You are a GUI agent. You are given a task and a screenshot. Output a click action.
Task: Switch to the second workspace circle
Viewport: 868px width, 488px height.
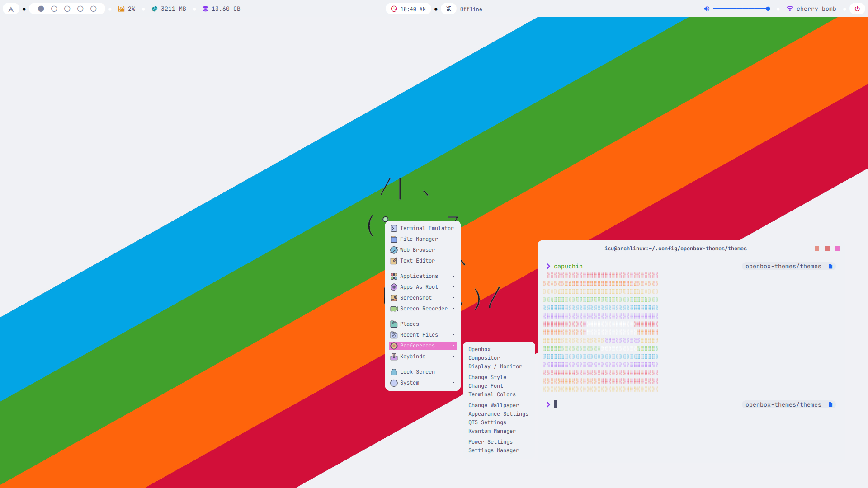click(54, 9)
